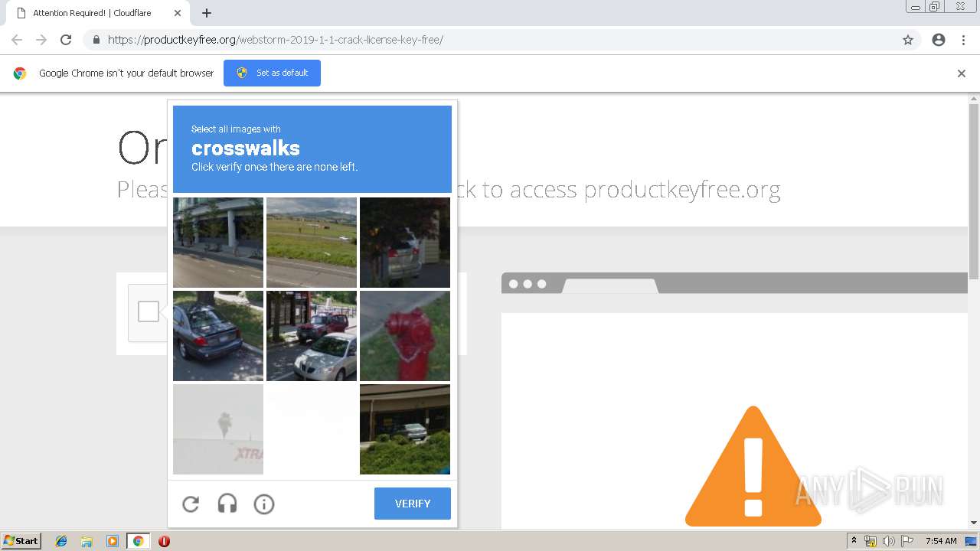
Task: Click the Set as default button
Action: click(x=272, y=73)
